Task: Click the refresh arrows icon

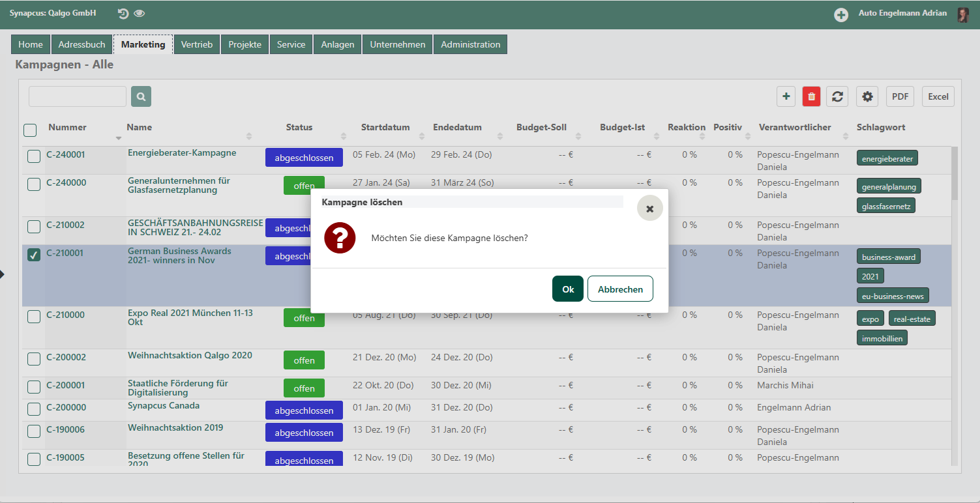Action: tap(837, 96)
